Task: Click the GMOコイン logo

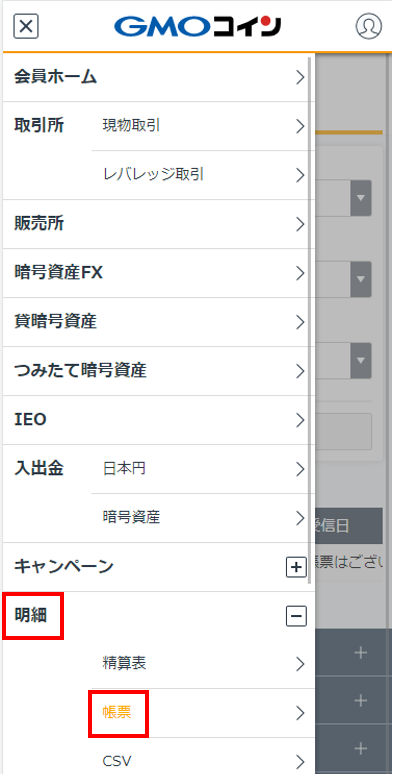Action: (197, 26)
